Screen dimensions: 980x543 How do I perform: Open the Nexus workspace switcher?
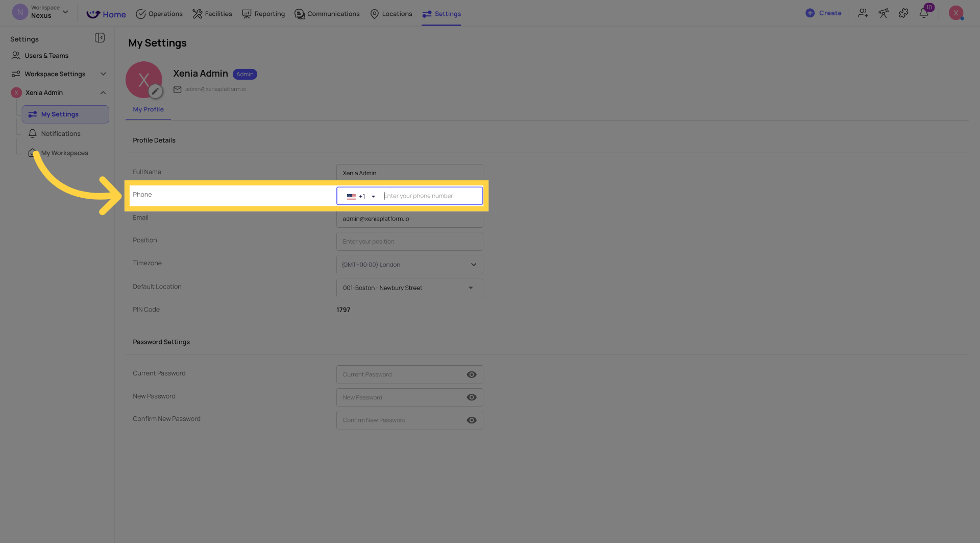[x=40, y=12]
